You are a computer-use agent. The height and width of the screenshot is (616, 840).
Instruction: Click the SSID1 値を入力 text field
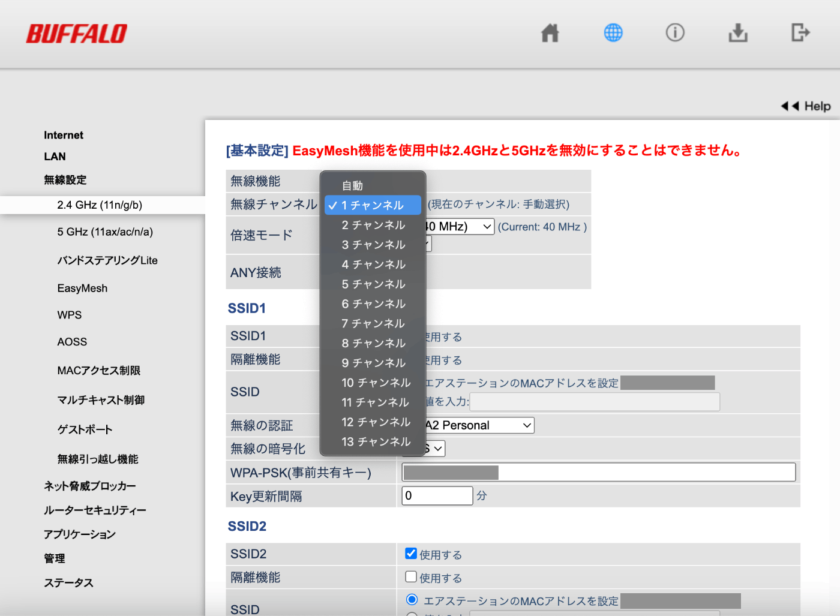click(x=595, y=401)
